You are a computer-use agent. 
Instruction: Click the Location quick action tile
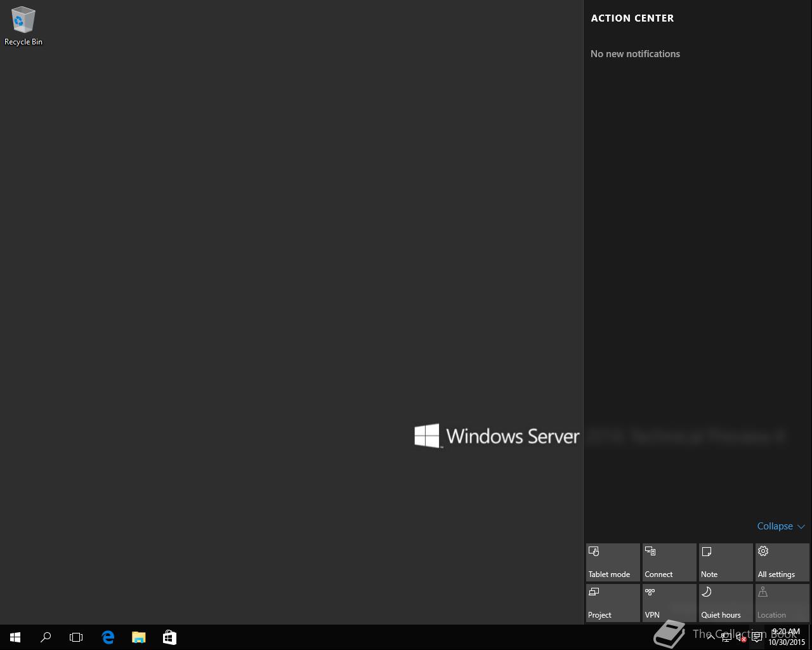(782, 603)
